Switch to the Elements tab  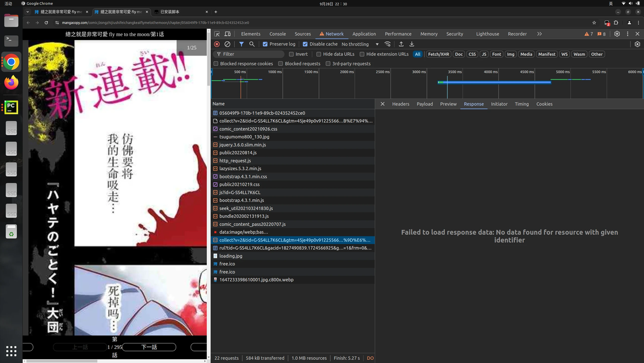point(251,34)
